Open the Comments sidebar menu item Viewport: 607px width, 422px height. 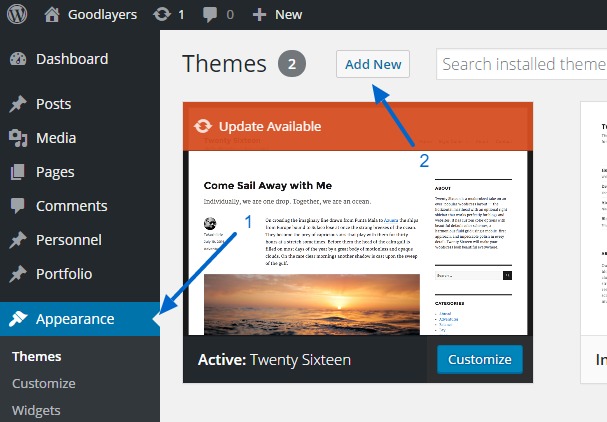tap(71, 206)
